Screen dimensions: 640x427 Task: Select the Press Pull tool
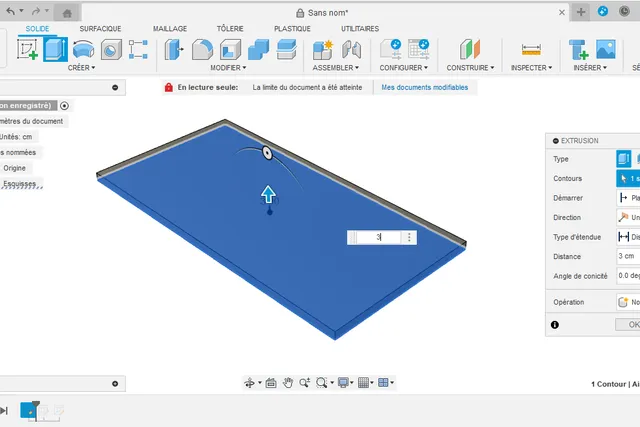pos(174,49)
